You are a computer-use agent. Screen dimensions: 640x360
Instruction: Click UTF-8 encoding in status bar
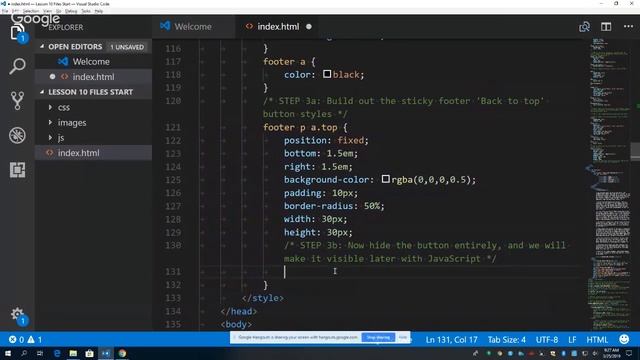point(547,340)
